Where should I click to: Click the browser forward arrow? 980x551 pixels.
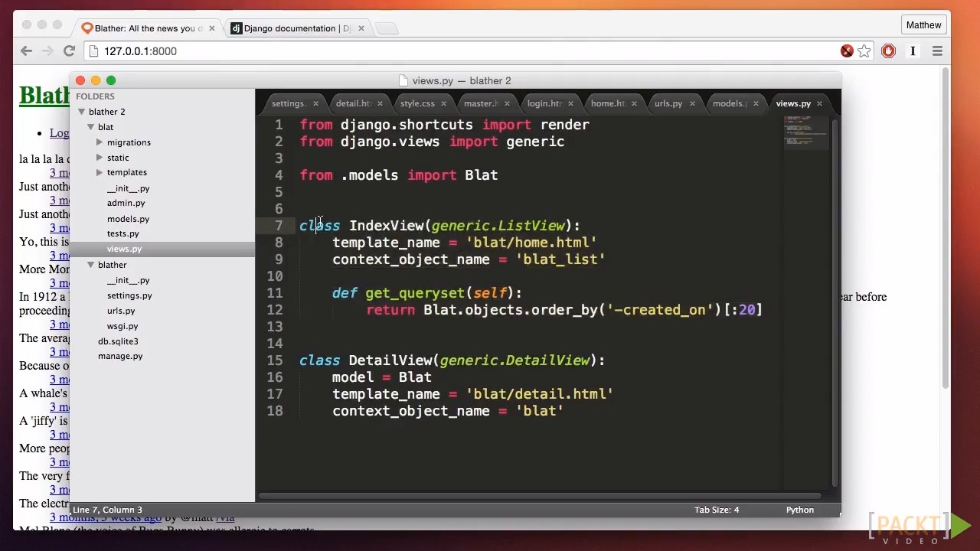tap(47, 51)
